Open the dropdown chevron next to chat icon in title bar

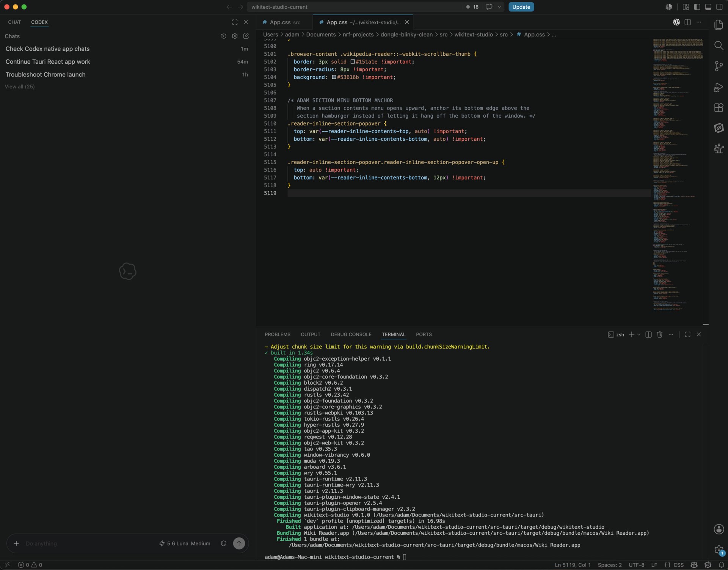pos(499,7)
